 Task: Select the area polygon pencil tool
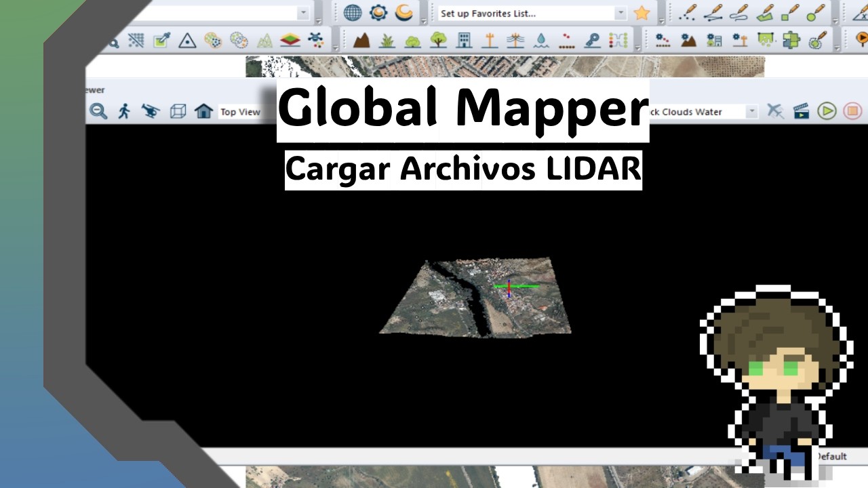pyautogui.click(x=765, y=12)
